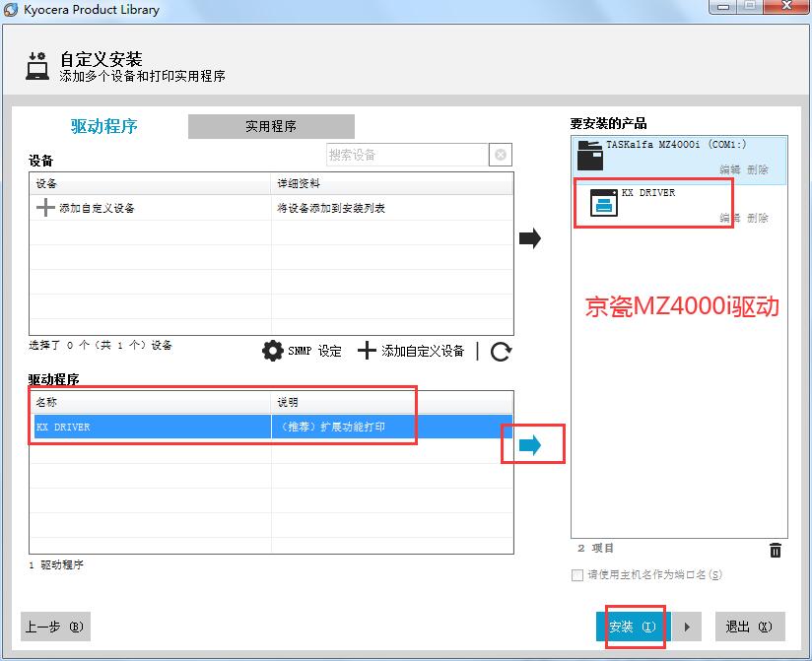Click the 详细资料 column header
Viewport: 812px width, 661px height.
click(x=392, y=184)
